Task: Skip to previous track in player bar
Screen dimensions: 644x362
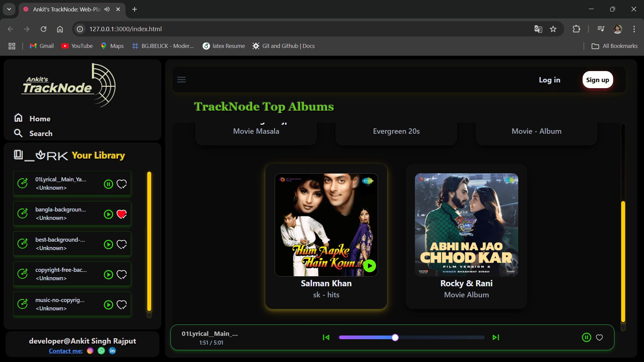Action: coord(326,337)
